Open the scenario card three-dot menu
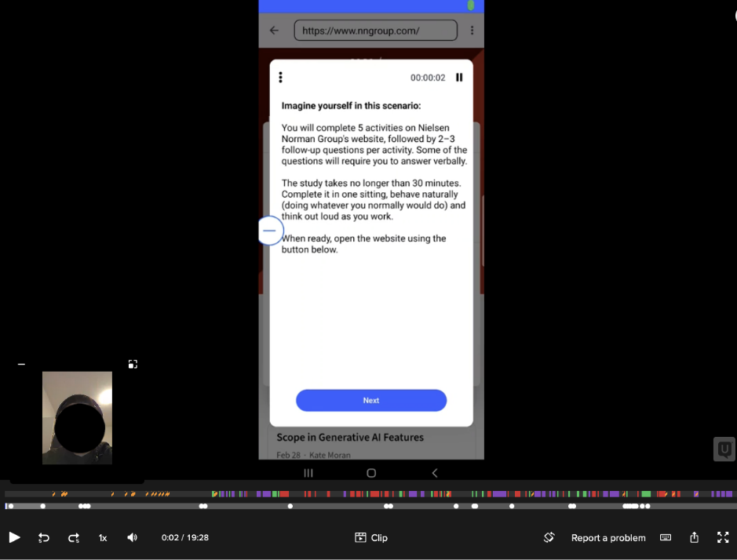This screenshot has height=560, width=737. coord(281,77)
